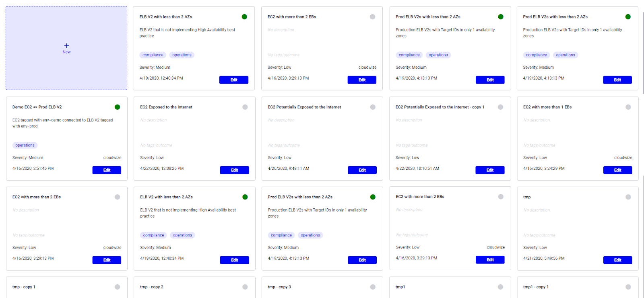Click status dot on tmp - copy 1 card
This screenshot has width=644, height=298.
(117, 287)
